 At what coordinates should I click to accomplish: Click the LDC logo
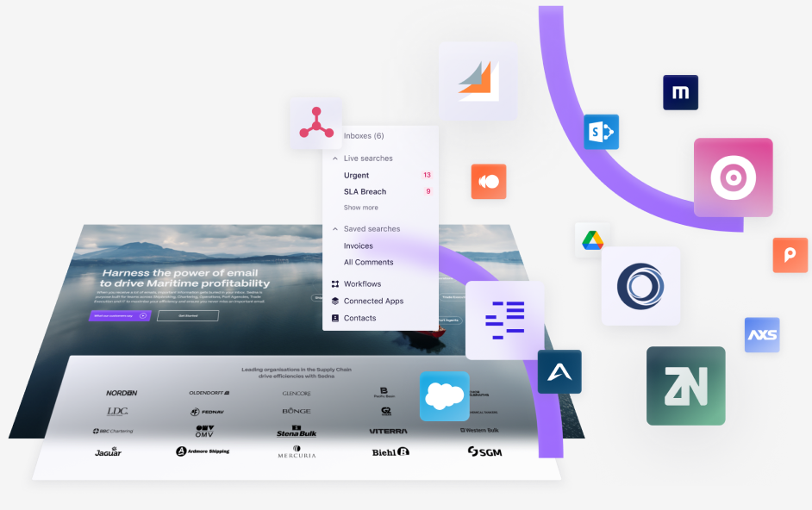click(x=117, y=412)
